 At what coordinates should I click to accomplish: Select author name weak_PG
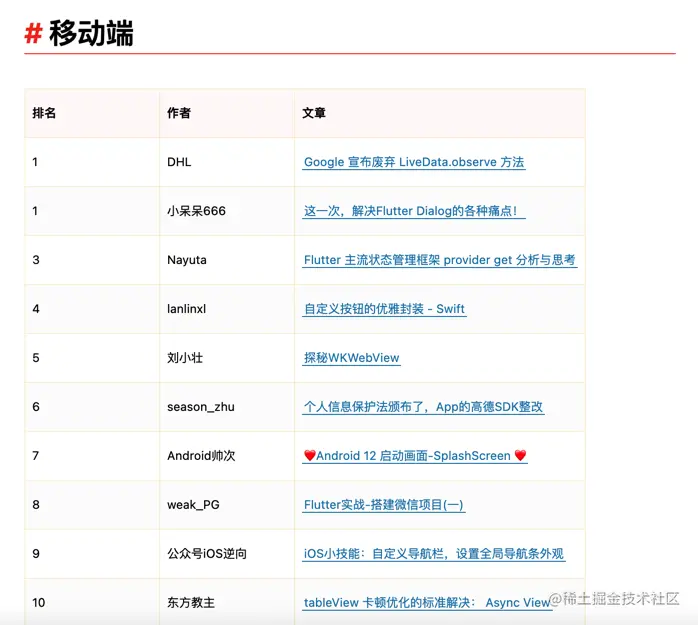tap(193, 505)
